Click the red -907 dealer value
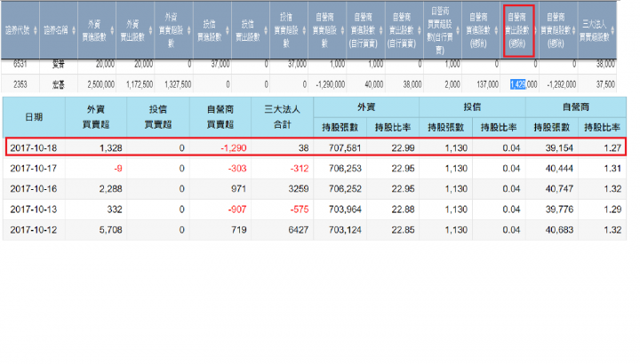Screen dimensions: 640x364 (x=237, y=210)
